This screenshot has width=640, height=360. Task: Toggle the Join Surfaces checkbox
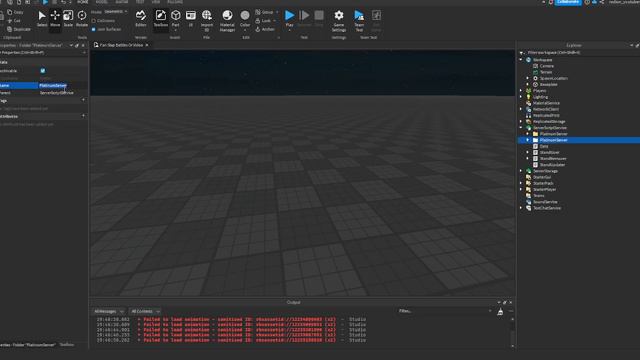click(x=93, y=29)
